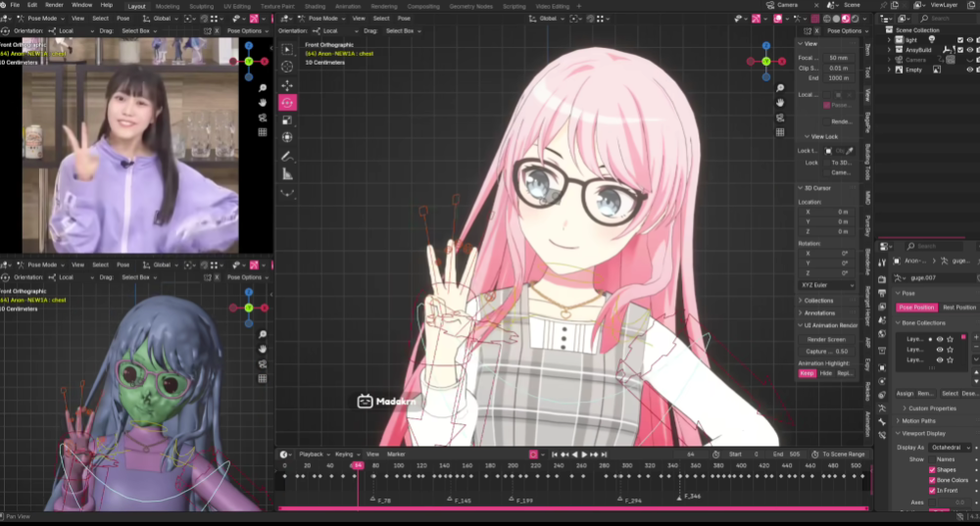Screen dimensions: 980x526
Task: Open Pose menu in main viewport header
Action: [x=405, y=19]
